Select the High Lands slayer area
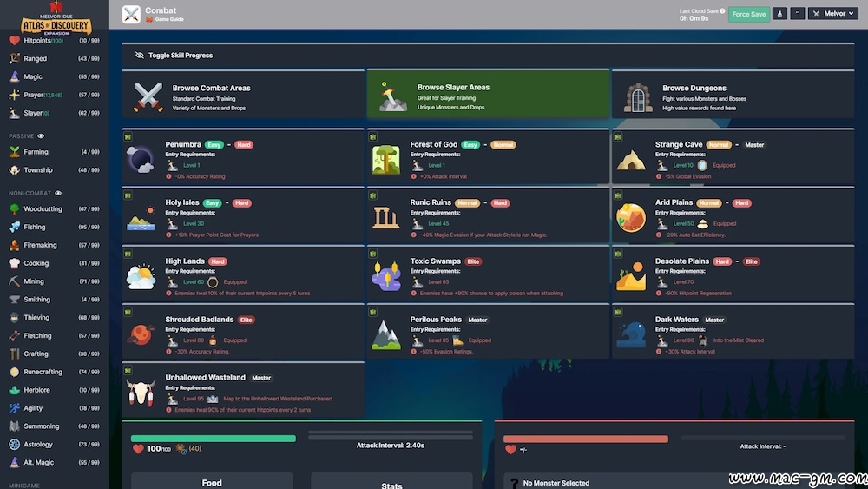 point(243,274)
